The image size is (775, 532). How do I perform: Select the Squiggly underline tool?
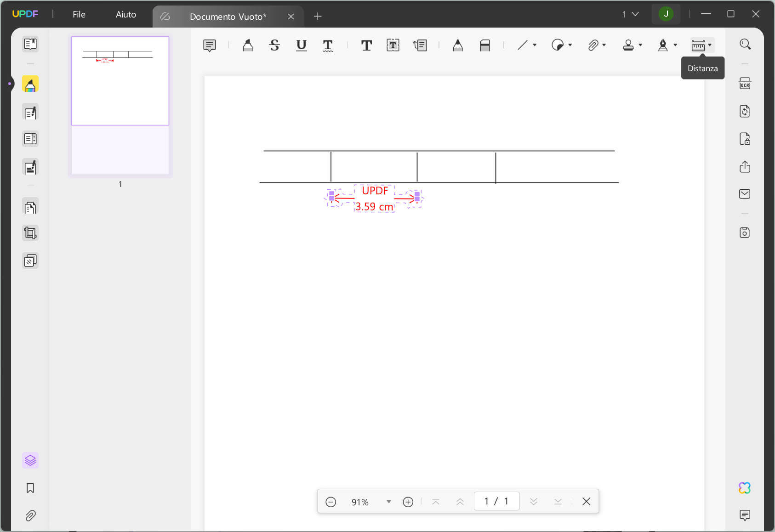[328, 45]
